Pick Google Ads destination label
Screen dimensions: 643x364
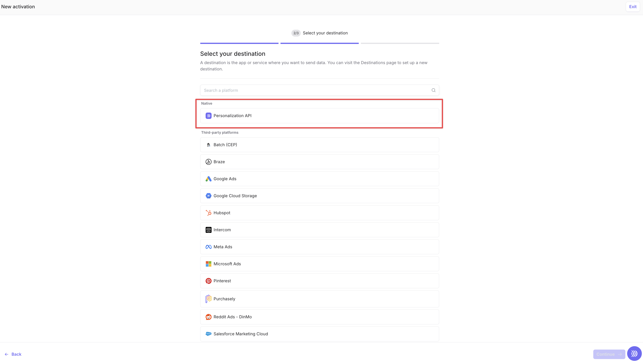(x=225, y=179)
